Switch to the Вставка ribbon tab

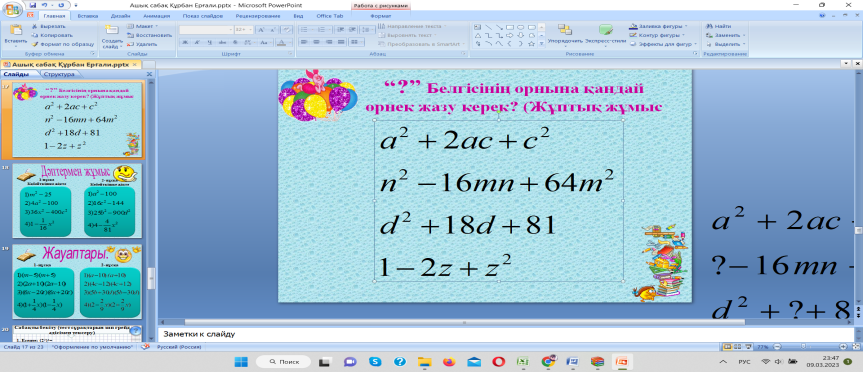[x=88, y=16]
